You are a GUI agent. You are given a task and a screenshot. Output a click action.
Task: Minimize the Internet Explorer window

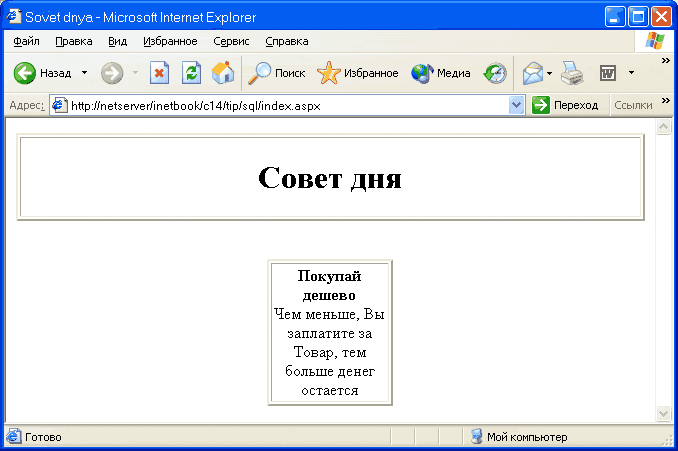coord(615,17)
